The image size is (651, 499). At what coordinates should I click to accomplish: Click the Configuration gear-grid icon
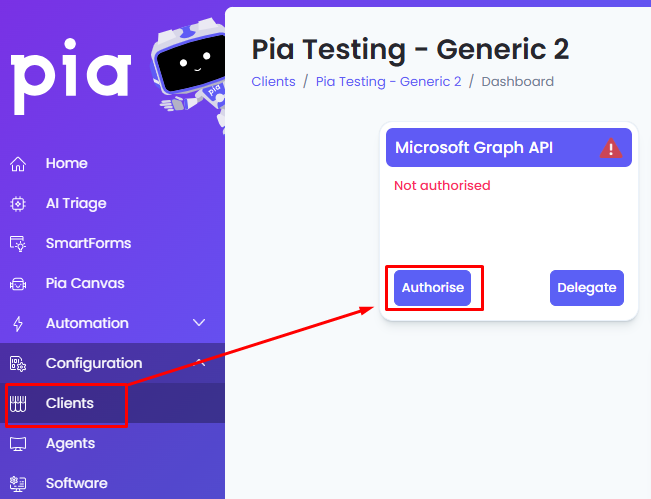pos(18,364)
